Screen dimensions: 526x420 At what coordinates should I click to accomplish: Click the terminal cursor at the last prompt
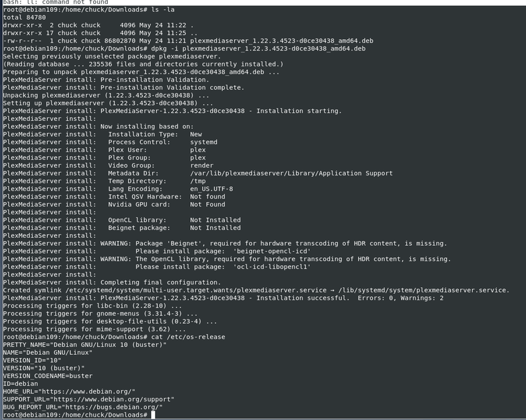(x=154, y=415)
